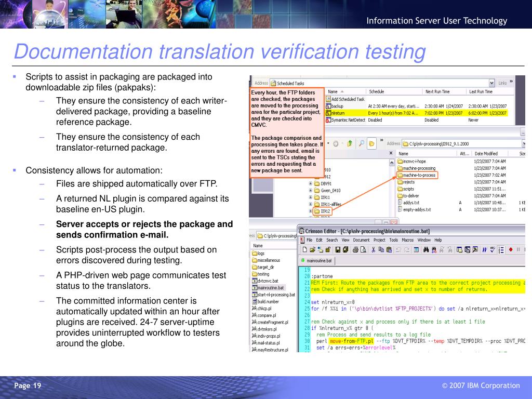Image resolution: width=532 pixels, height=399 pixels.
Task: Click Find binoculars icon in Crimson Editor
Action: click(x=426, y=250)
